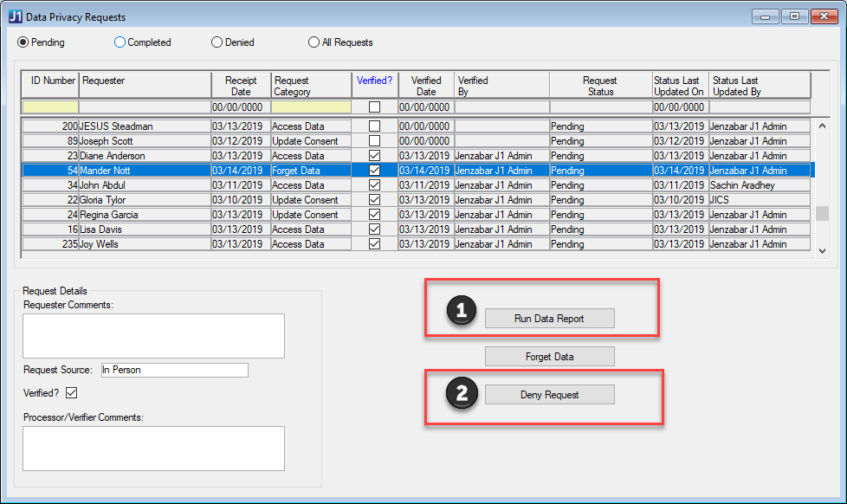Select the Pending radio button
The height and width of the screenshot is (504, 847).
[23, 42]
